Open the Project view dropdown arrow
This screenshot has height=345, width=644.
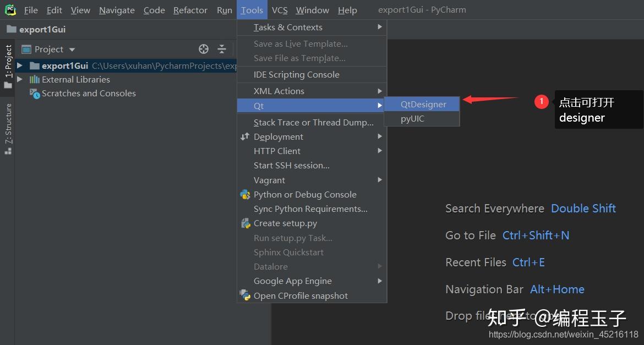pyautogui.click(x=72, y=50)
